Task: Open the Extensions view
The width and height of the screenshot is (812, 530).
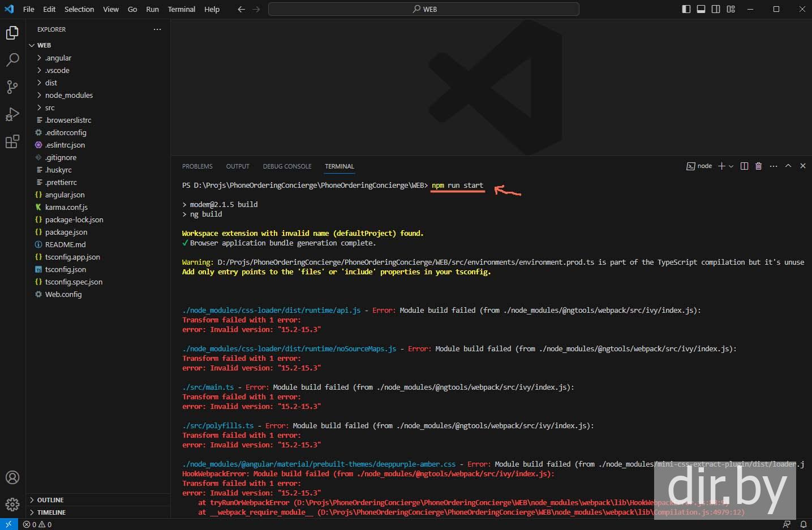Action: coord(12,141)
